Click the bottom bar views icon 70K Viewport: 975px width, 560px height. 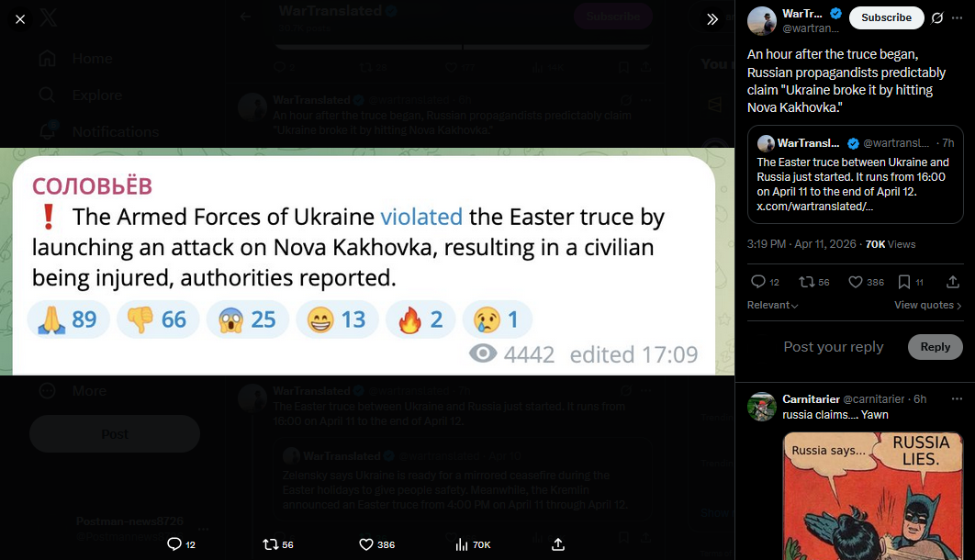coord(473,544)
